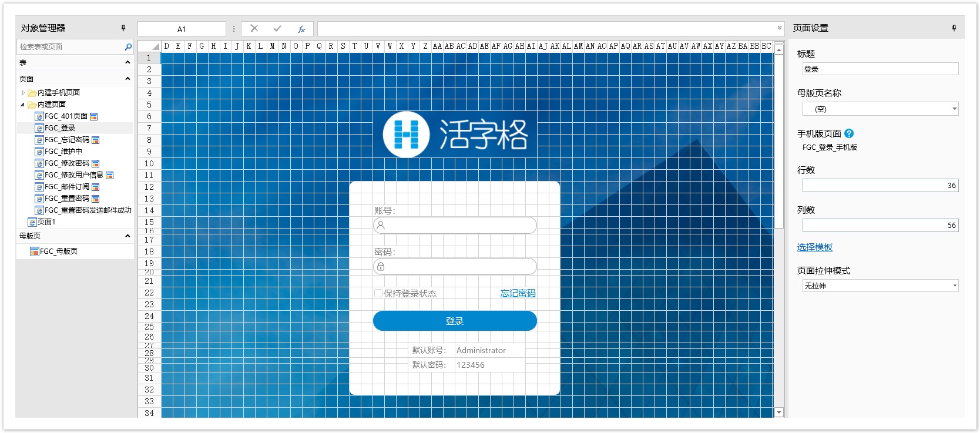Click the blue 登录 button
Screen dimensions: 980x433
pos(455,321)
